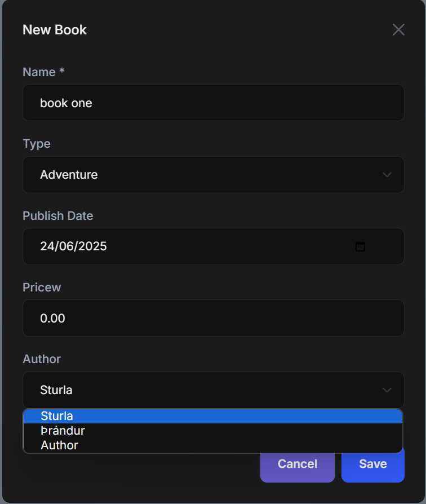Click the Author combo box showing Sturla
Screen dimensions: 426x504
213,390
